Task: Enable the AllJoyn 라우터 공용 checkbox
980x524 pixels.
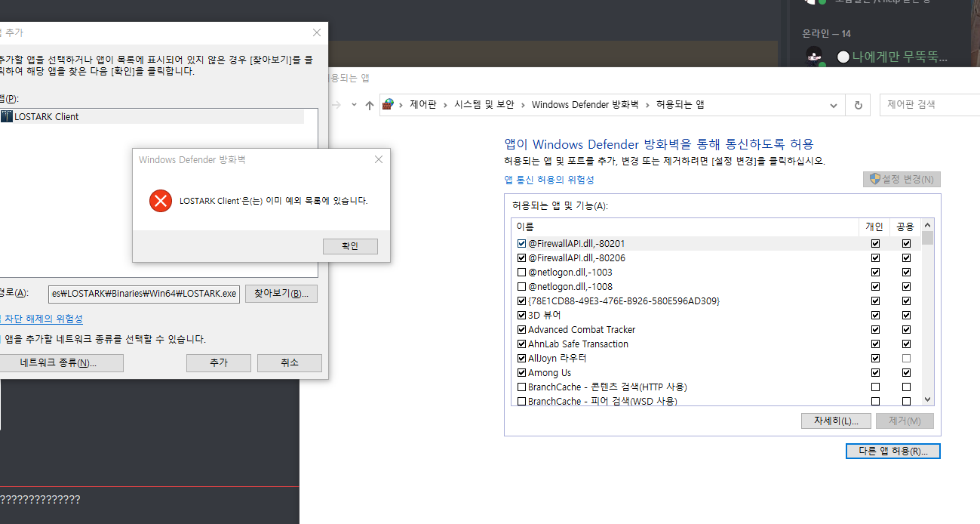Action: (x=906, y=359)
